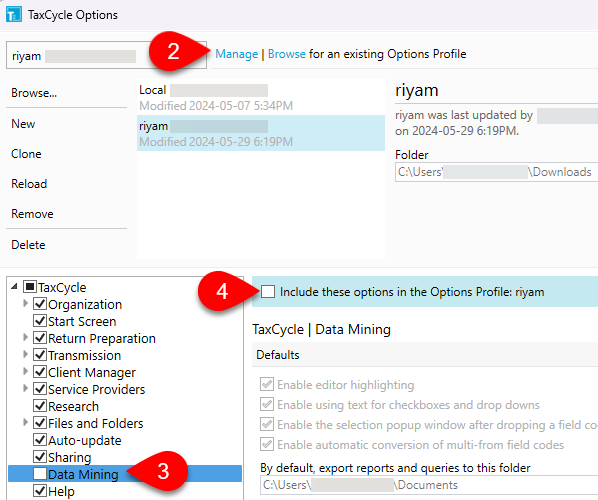The height and width of the screenshot is (500, 598).
Task: Select Files and Folders in options tree
Action: point(96,423)
